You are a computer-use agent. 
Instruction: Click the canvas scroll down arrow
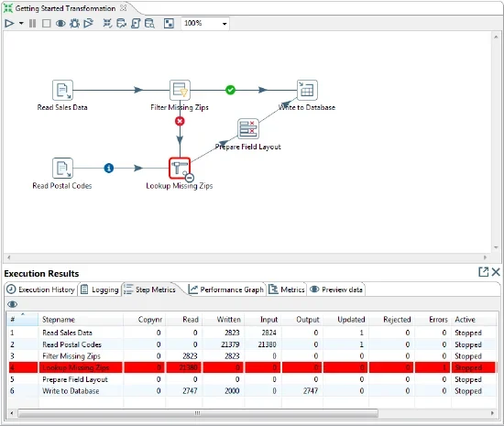click(496, 247)
